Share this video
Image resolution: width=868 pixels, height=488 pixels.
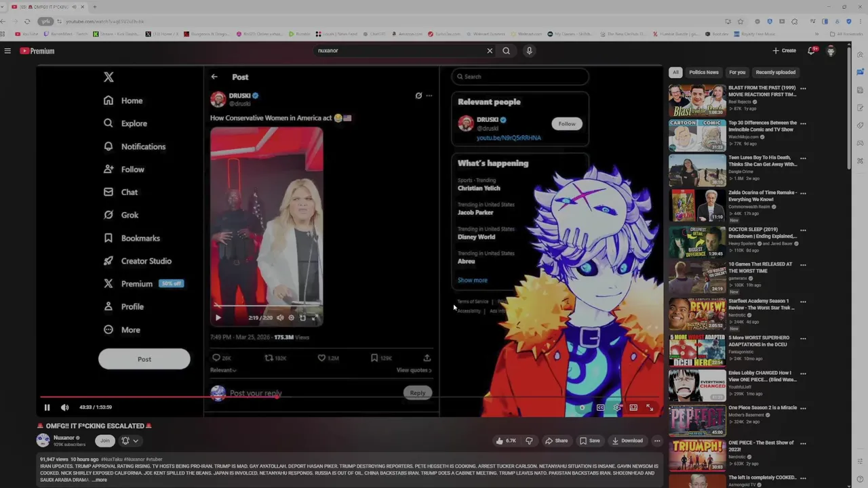click(557, 441)
